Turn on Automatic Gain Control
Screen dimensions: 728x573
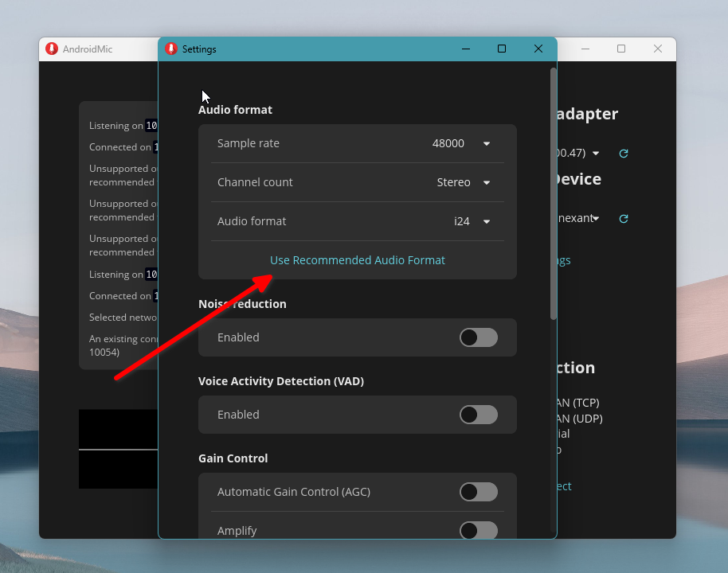[478, 492]
